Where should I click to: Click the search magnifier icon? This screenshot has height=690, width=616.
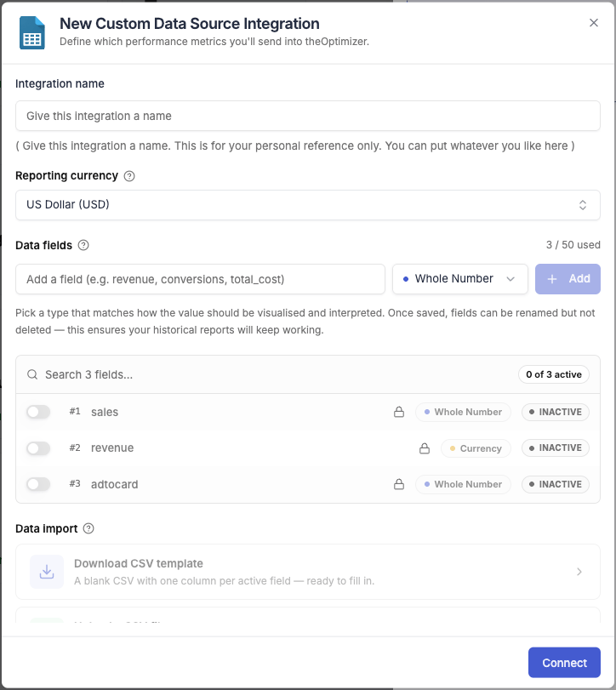point(32,374)
